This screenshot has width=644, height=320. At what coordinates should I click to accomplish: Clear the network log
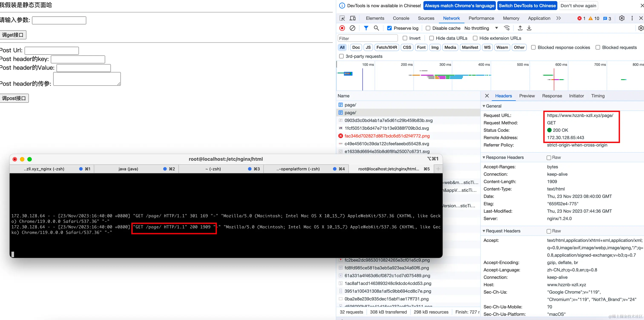pos(352,28)
